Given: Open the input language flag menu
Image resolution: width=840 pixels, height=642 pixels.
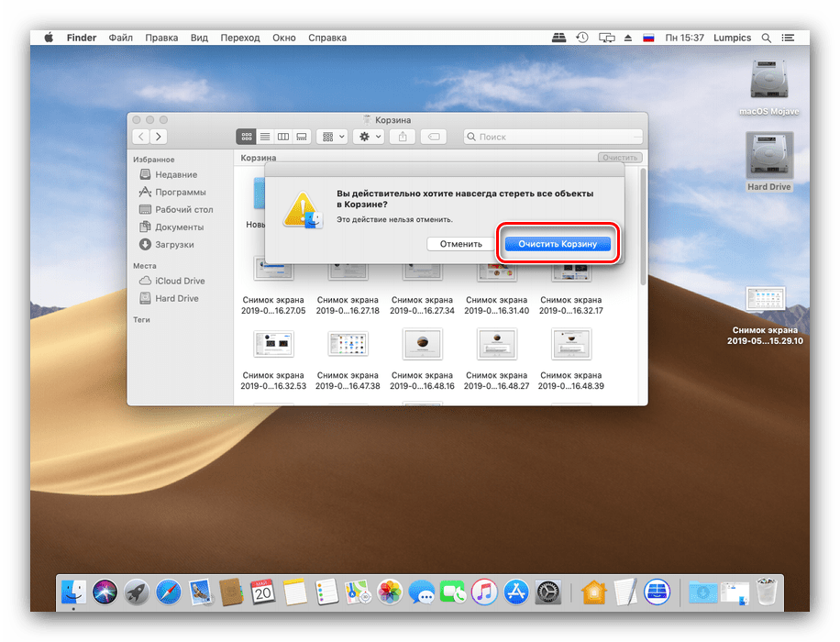Looking at the screenshot, I should [x=648, y=38].
